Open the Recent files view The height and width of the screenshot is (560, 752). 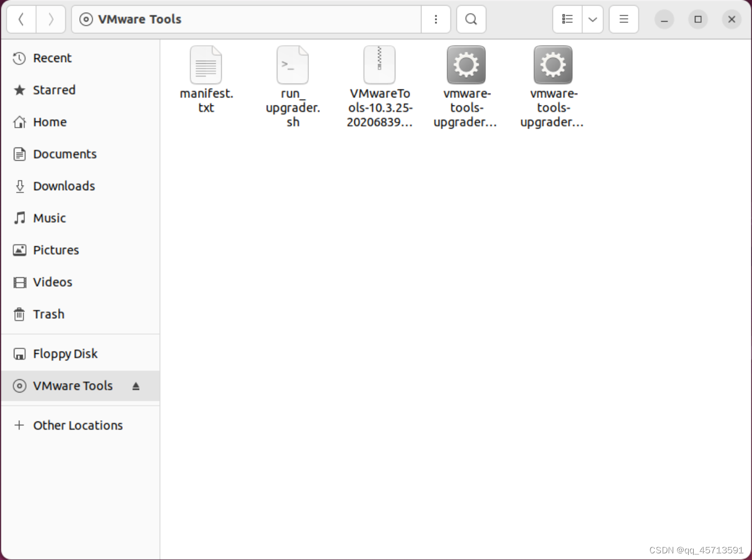tap(52, 58)
